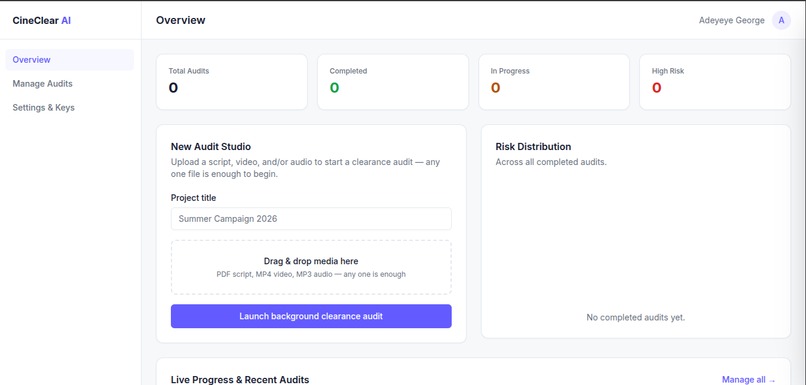Select the High Risk stat card
806x385 pixels.
point(715,82)
